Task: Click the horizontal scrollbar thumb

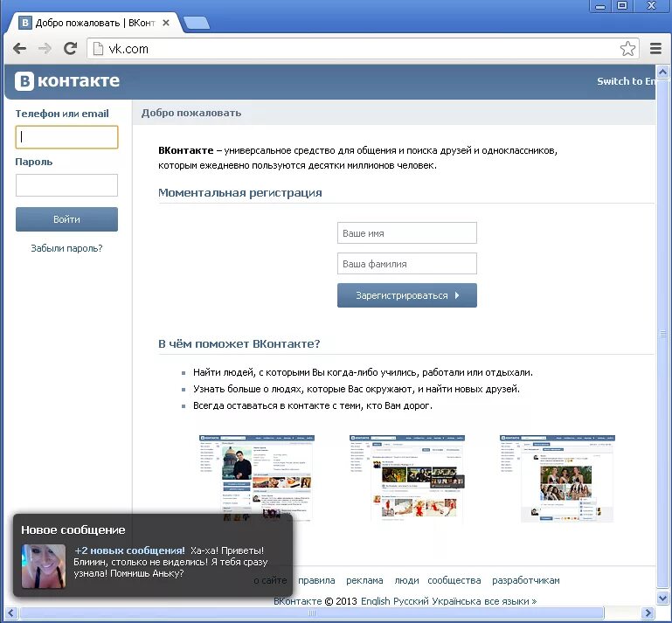Action: click(x=312, y=613)
